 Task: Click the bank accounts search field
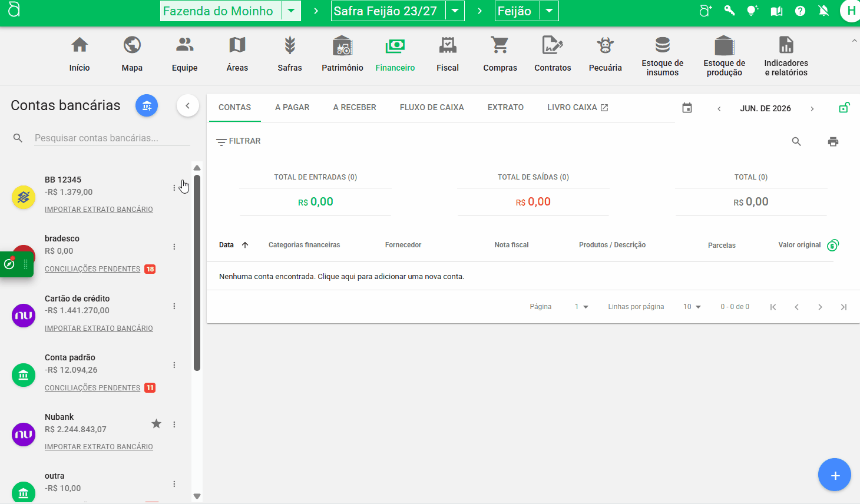click(x=112, y=138)
